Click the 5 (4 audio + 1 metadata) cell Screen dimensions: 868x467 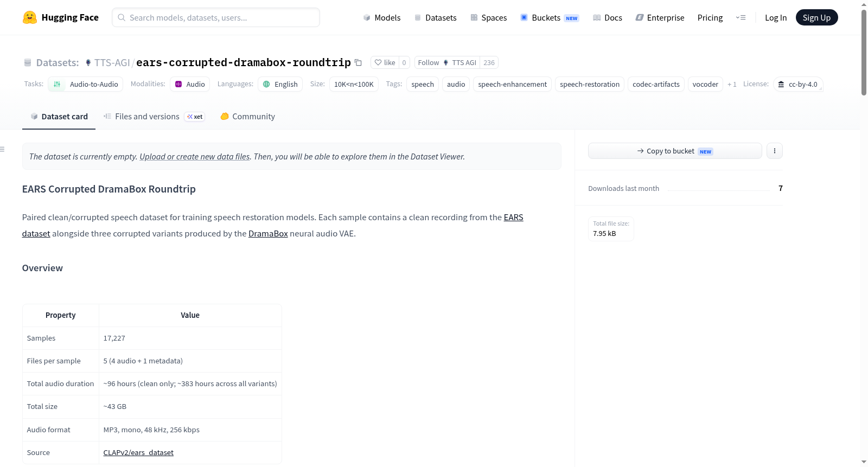[x=190, y=361]
